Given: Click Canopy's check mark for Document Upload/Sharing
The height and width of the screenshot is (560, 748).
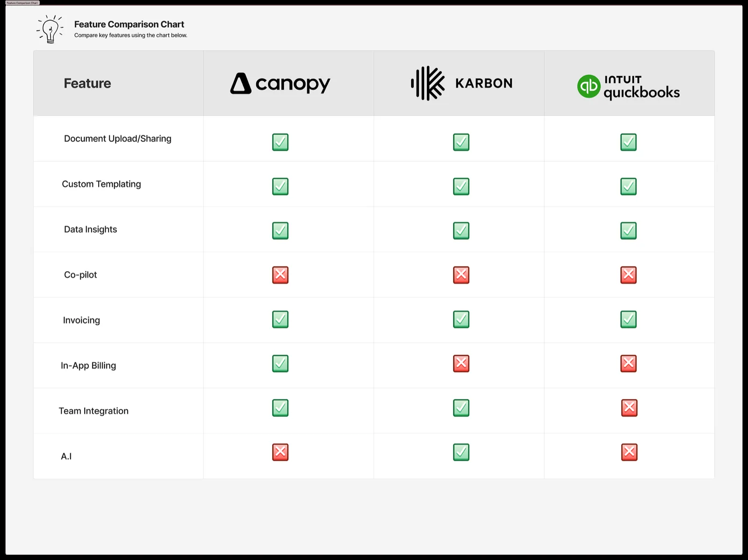Looking at the screenshot, I should point(280,142).
